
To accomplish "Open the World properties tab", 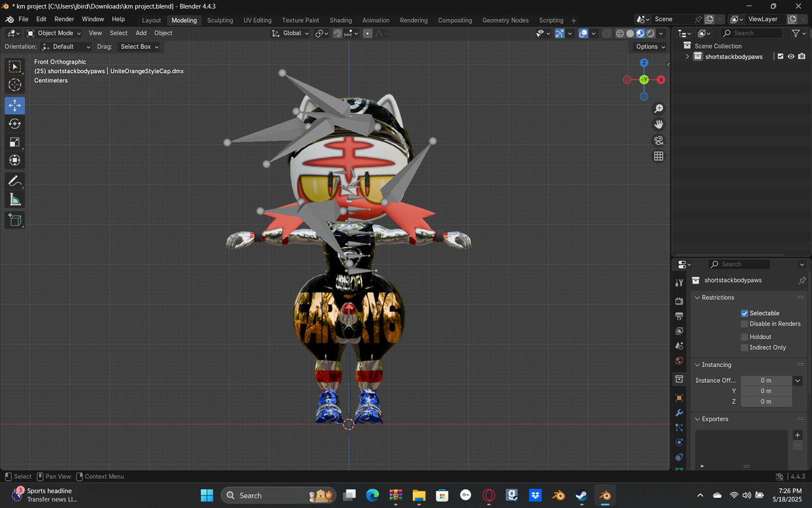I will pos(679,361).
